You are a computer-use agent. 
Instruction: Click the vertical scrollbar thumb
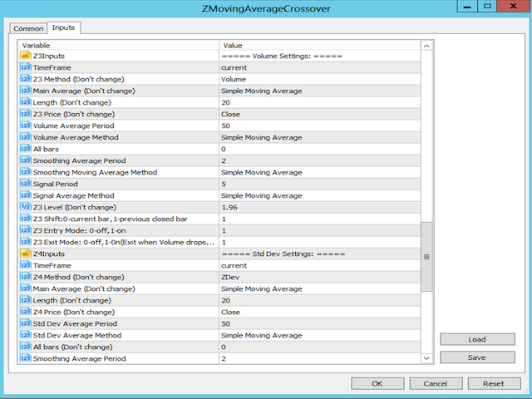426,257
